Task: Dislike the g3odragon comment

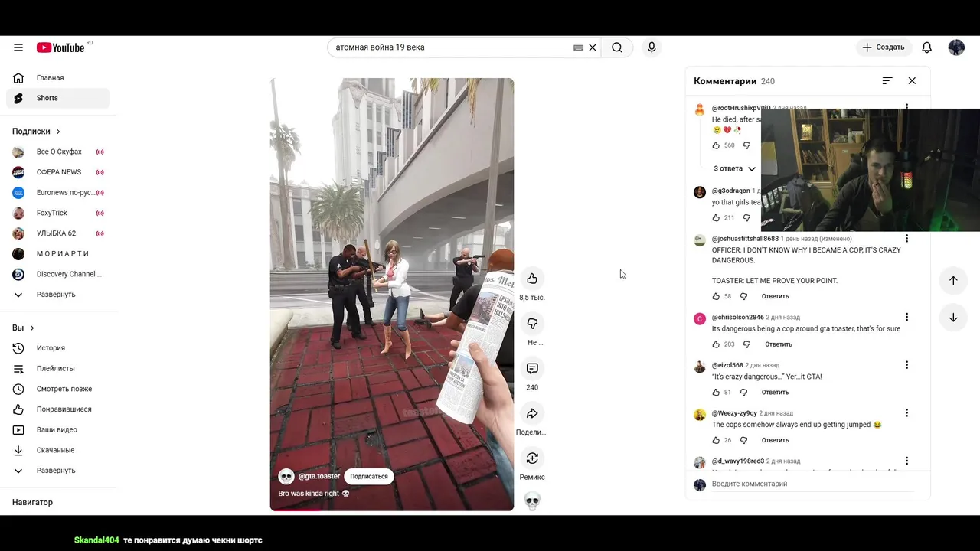Action: [x=746, y=218]
